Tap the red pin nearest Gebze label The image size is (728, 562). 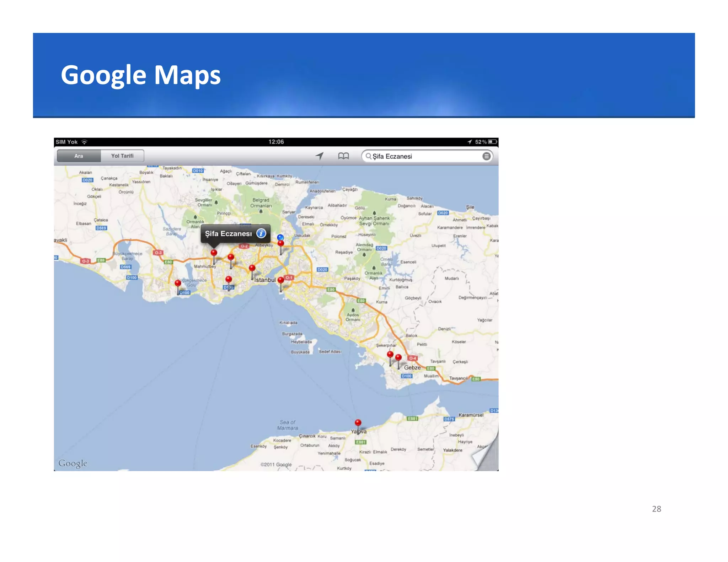pos(398,357)
